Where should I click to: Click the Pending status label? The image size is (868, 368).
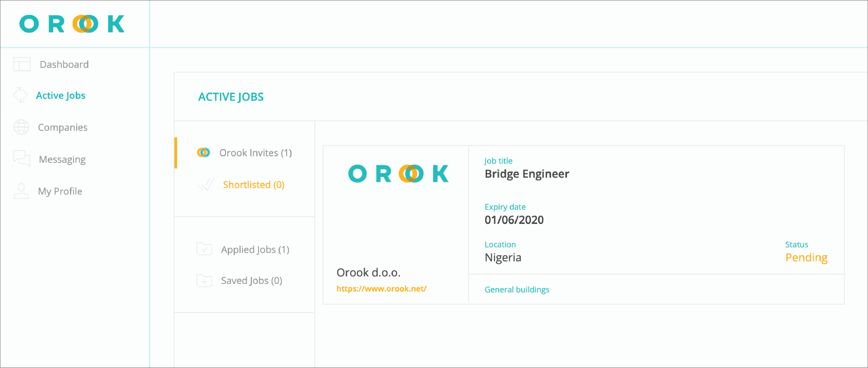coord(806,258)
